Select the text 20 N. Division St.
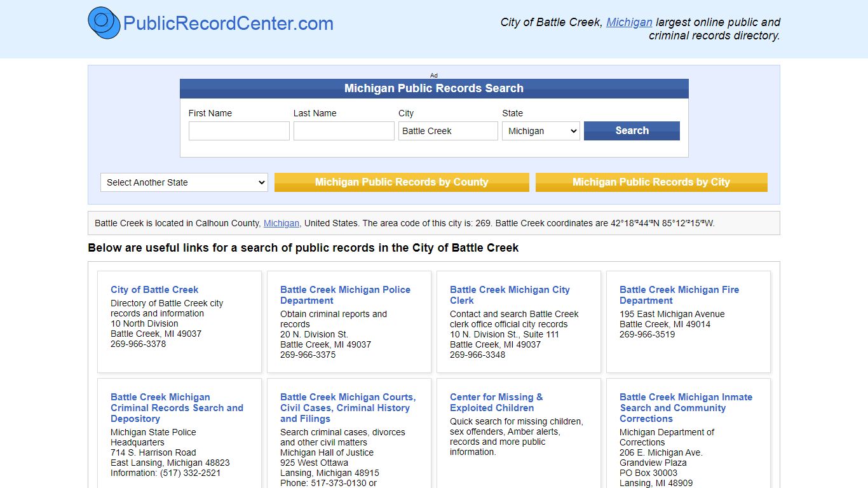 [x=314, y=334]
